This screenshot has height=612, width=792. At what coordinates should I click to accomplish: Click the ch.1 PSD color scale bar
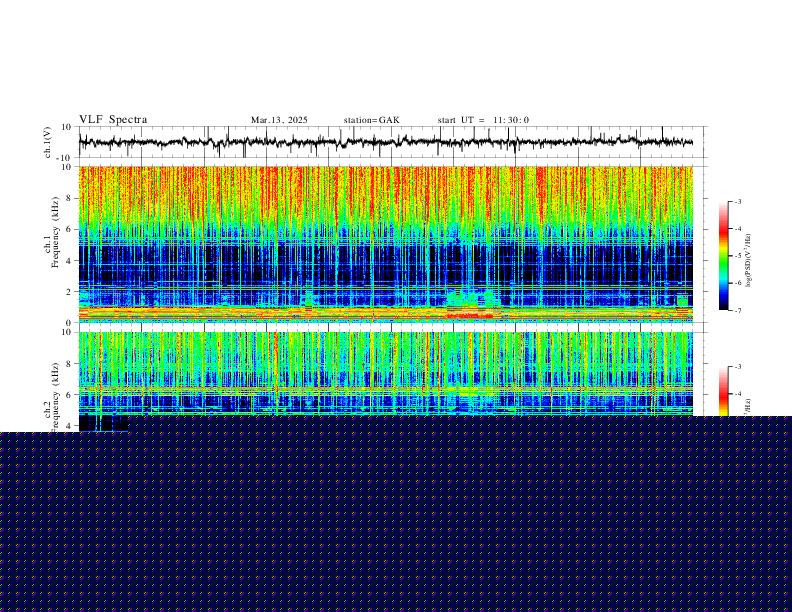[724, 256]
